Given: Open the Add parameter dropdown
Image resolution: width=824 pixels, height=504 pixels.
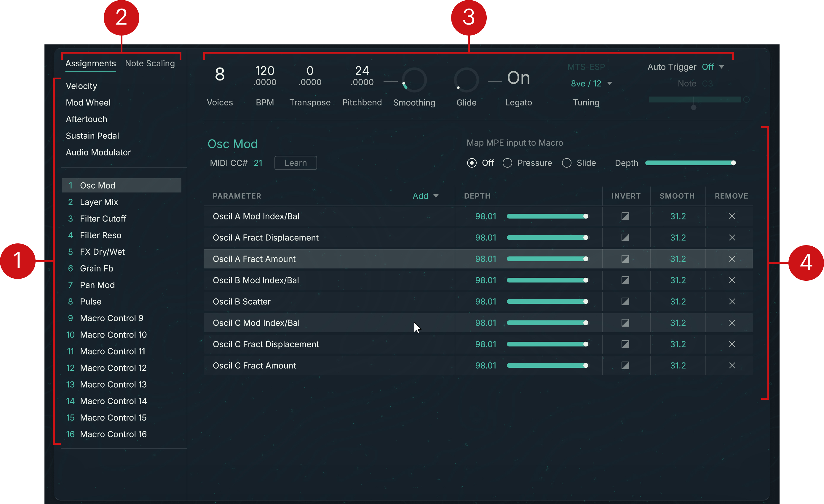Looking at the screenshot, I should [425, 196].
